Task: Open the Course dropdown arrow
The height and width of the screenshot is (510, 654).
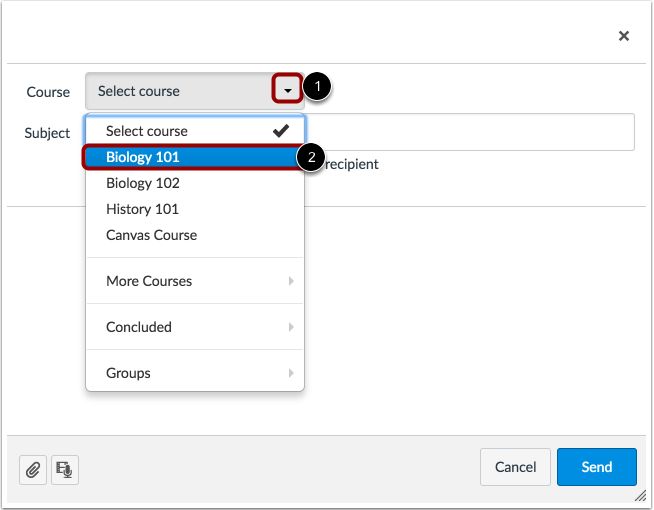Action: click(287, 88)
